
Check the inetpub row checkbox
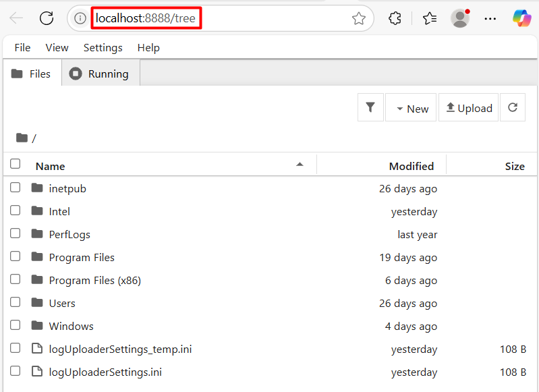(15, 188)
